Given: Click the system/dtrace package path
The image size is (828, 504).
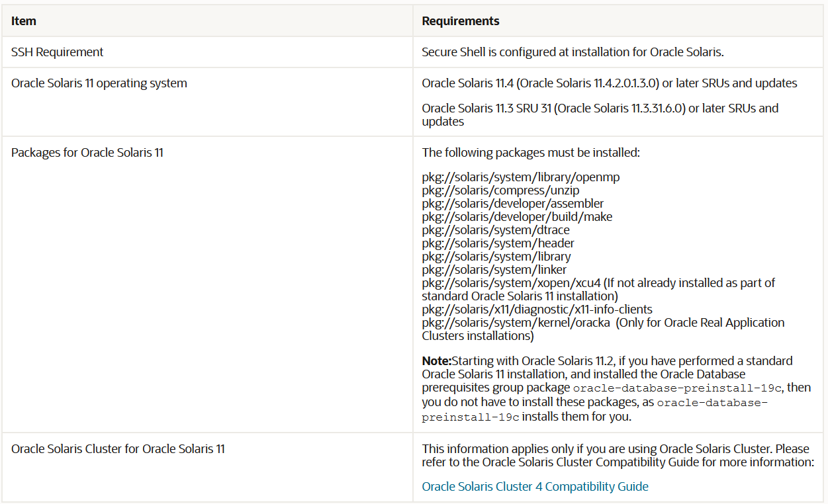Looking at the screenshot, I should pos(497,230).
